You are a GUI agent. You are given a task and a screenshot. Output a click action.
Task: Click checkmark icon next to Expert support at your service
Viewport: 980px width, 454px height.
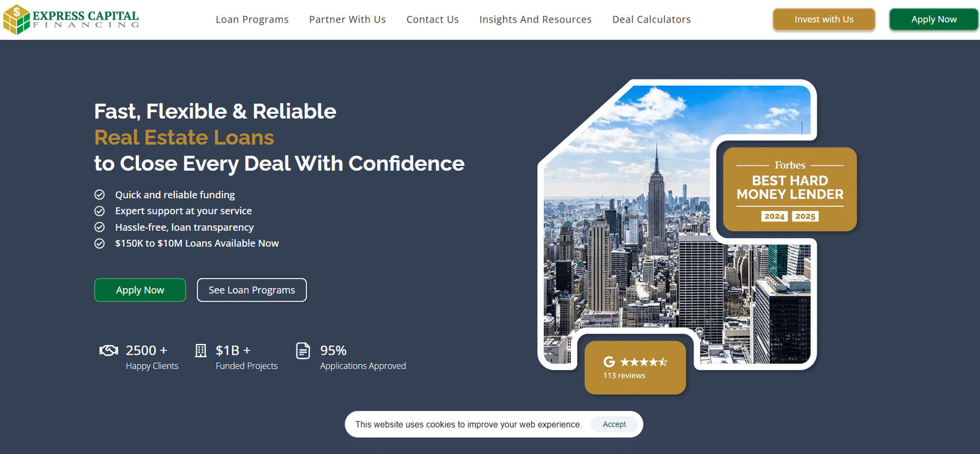[99, 211]
